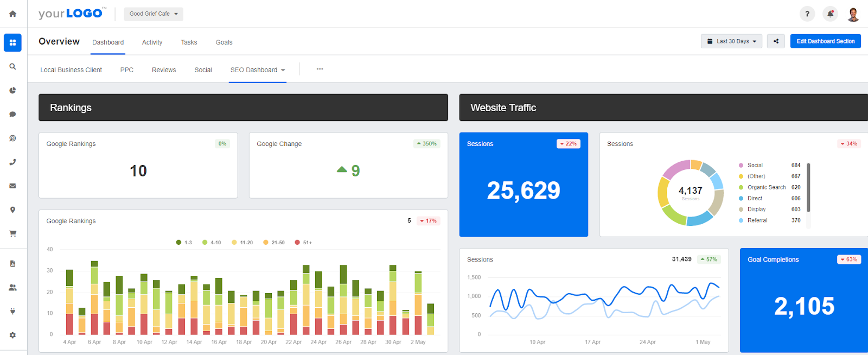This screenshot has height=355, width=868.
Task: Toggle the 1-3 legend series
Action: tap(184, 243)
